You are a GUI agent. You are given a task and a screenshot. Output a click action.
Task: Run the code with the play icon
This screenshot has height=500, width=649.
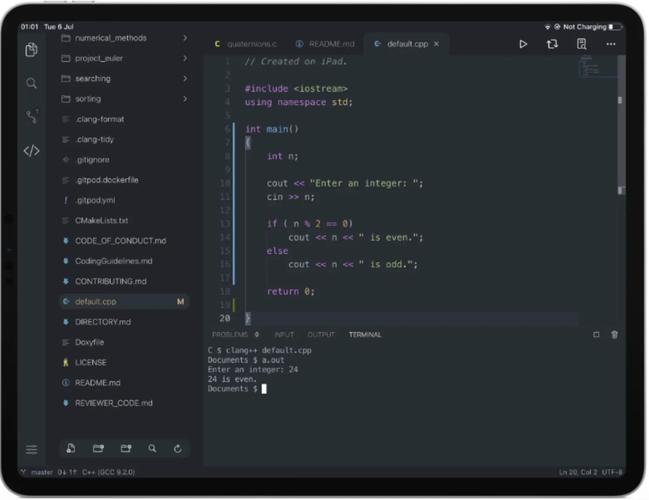click(522, 44)
